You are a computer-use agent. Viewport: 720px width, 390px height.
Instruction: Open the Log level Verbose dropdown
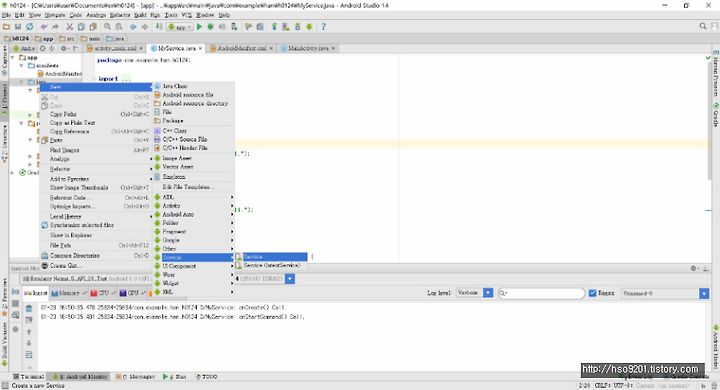(474, 293)
